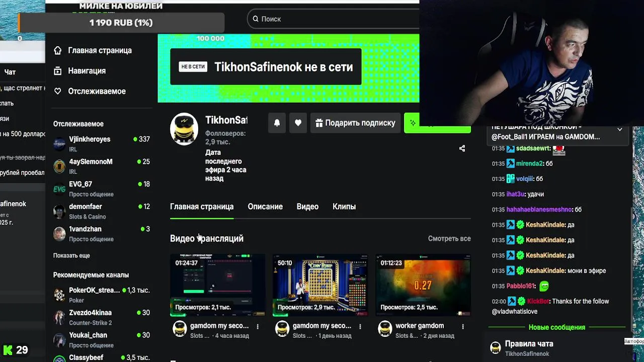Open Навигация browse icon in sidebar

click(58, 71)
